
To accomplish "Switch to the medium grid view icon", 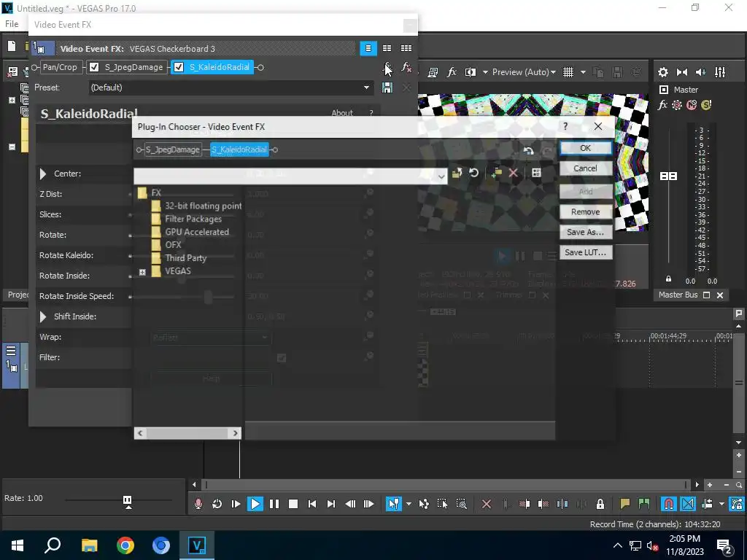I will 387,48.
